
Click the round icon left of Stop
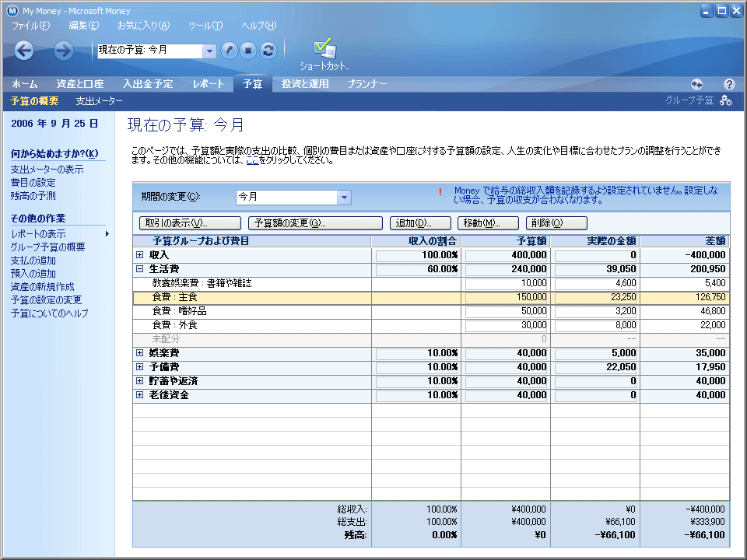[x=229, y=50]
